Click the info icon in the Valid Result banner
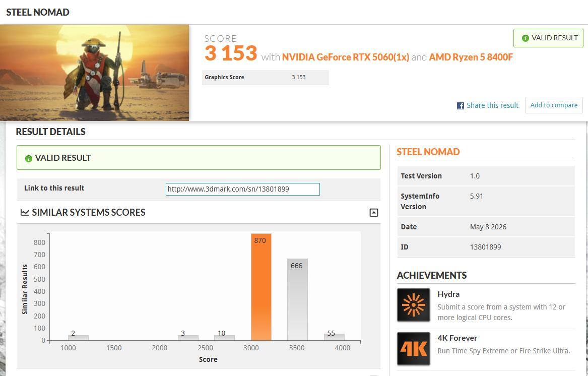This screenshot has width=588, height=376. [29, 158]
